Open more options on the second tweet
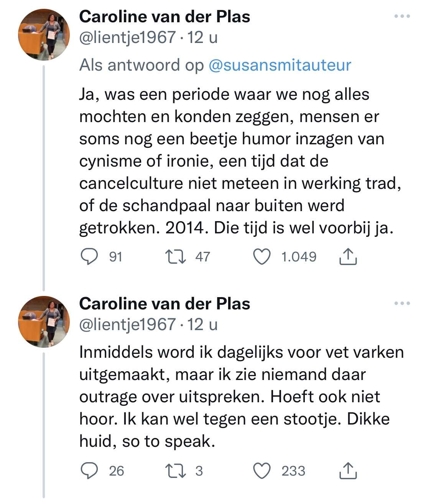The width and height of the screenshot is (431, 504). (402, 303)
